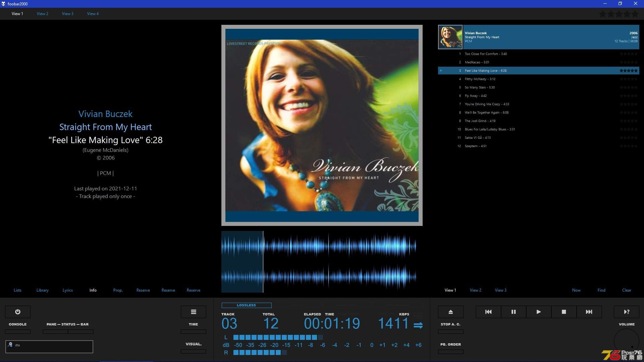This screenshot has width=644, height=362.
Task: Click the playing indicator arrow on track 3
Action: coord(441,71)
